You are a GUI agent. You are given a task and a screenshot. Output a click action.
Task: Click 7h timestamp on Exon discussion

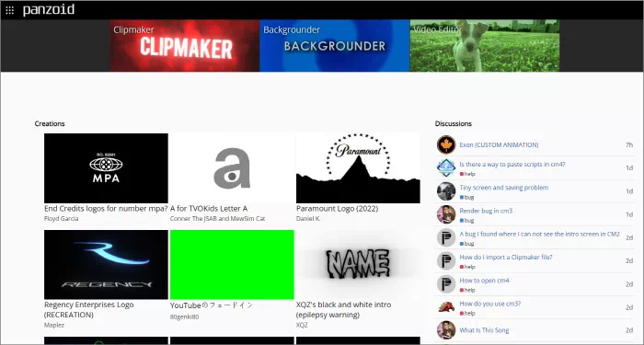pyautogui.click(x=629, y=145)
